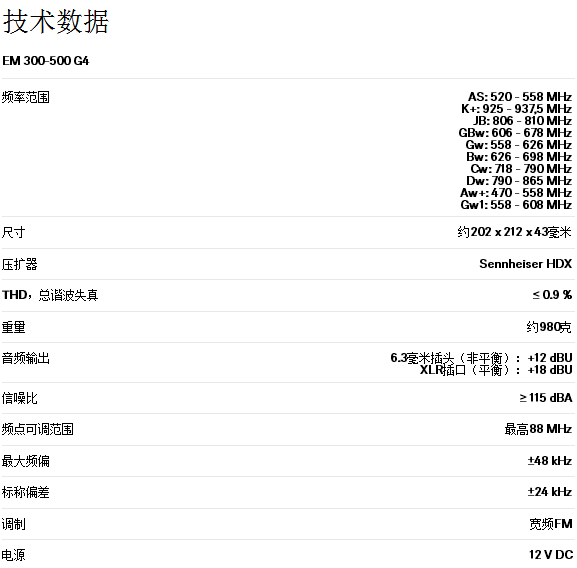
Task: Click the 尺寸 dimensions value
Action: pos(514,232)
